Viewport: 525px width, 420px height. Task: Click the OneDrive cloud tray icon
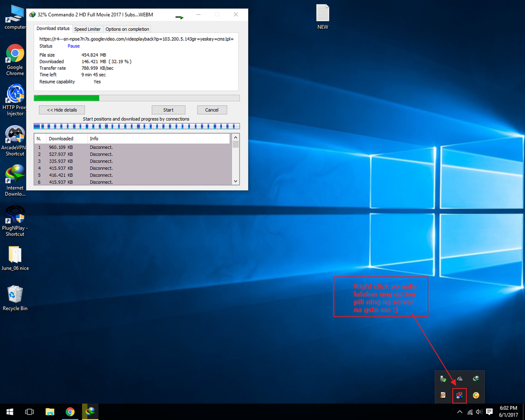[x=460, y=379]
